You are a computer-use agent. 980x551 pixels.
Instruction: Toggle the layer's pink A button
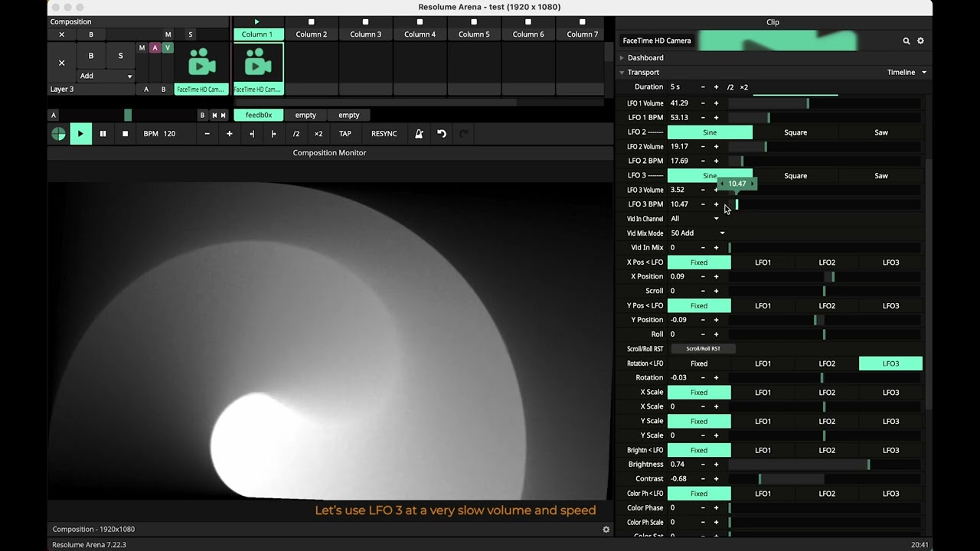(155, 47)
